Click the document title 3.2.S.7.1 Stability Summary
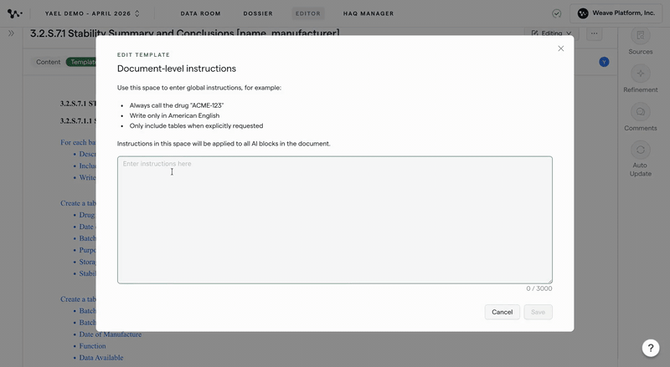Screen dimensions: 670x367 (185, 33)
